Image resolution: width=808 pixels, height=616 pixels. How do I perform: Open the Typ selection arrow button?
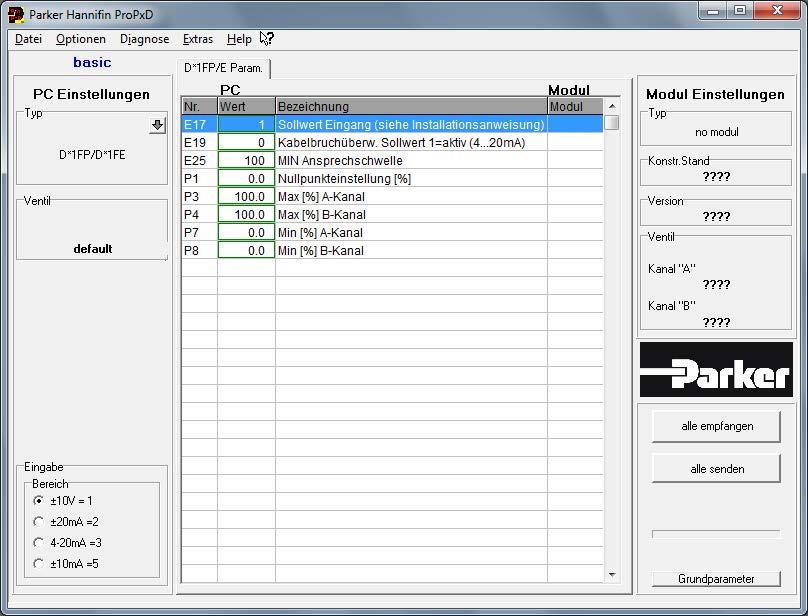click(157, 125)
